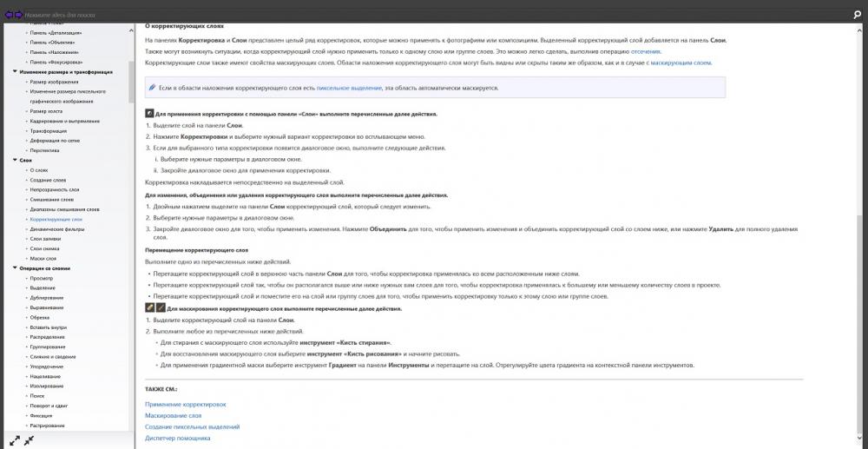Open the «Трансформация» topic
This screenshot has width=868, height=449.
(48, 131)
